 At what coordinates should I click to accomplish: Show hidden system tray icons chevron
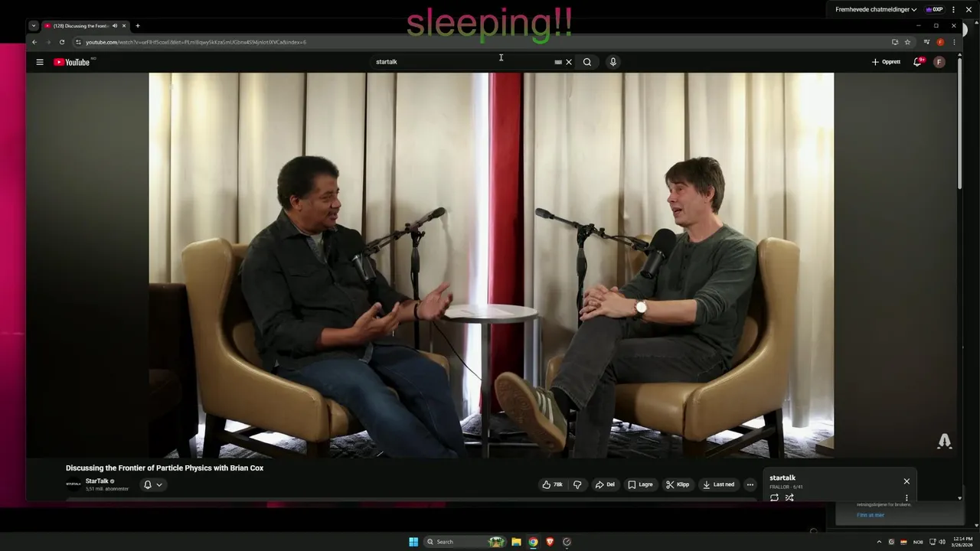pos(879,542)
